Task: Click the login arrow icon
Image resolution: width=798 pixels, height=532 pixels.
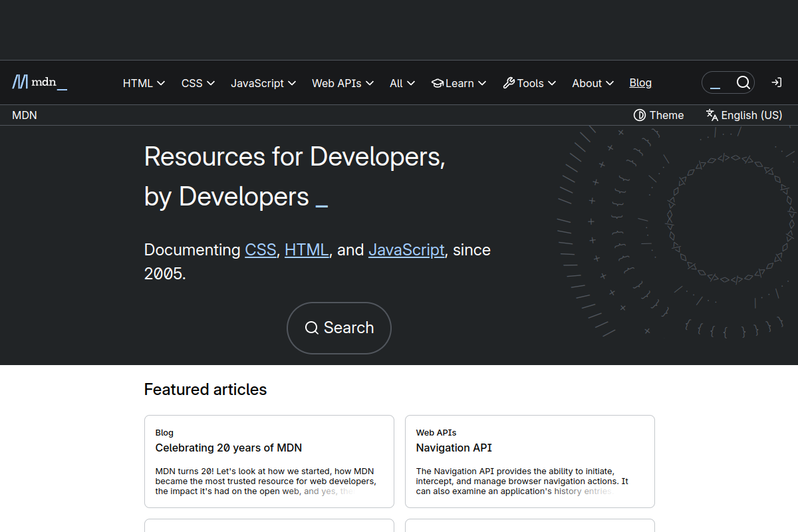Action: coord(776,82)
